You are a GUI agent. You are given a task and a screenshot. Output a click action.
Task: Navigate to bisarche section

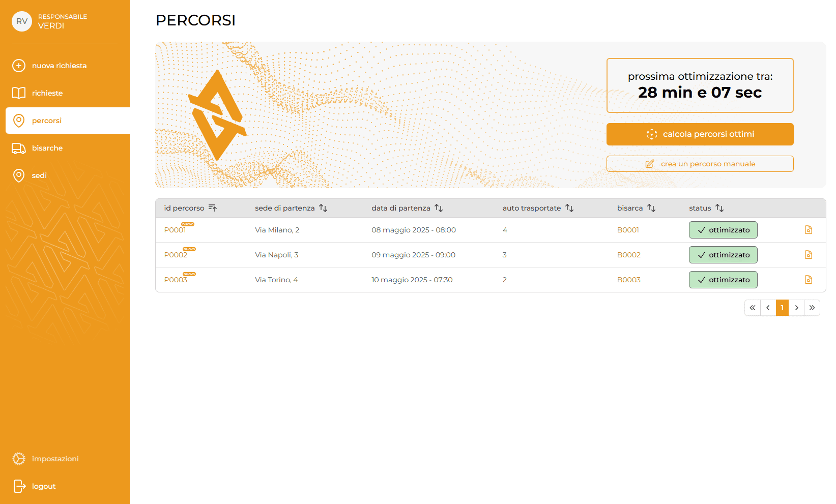point(47,148)
